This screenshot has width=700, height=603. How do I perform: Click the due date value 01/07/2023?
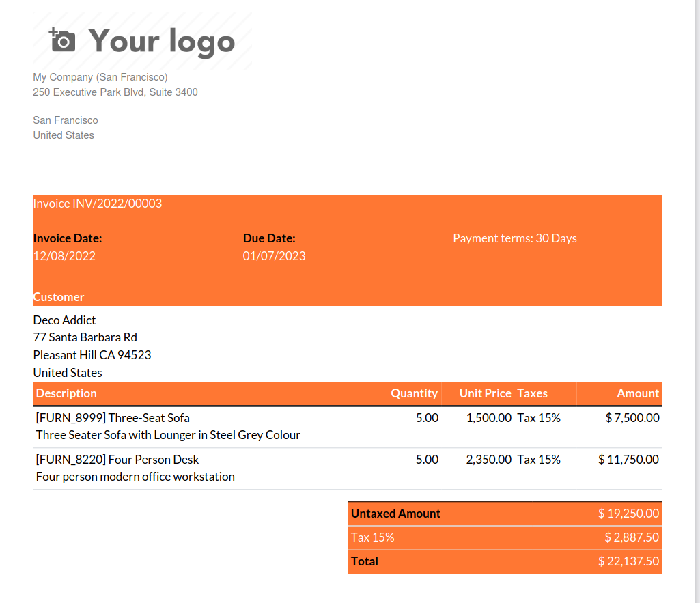pyautogui.click(x=274, y=256)
